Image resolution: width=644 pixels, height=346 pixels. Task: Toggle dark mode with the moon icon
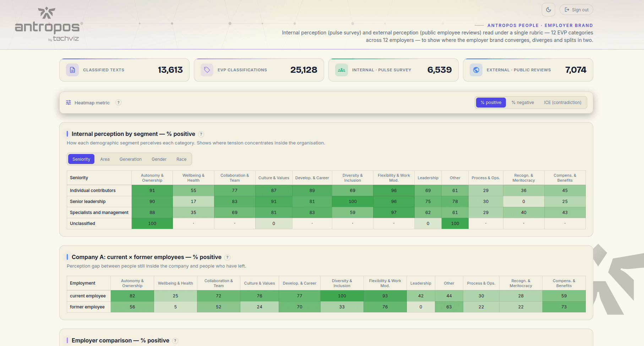[x=549, y=10]
